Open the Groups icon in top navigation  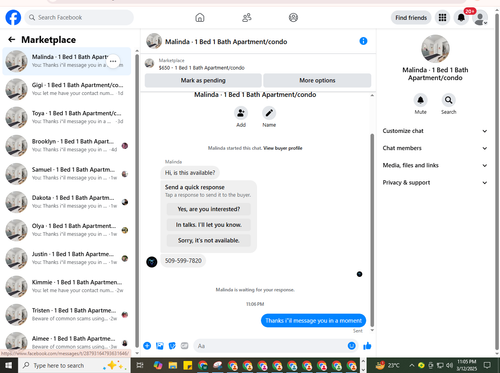click(x=293, y=17)
